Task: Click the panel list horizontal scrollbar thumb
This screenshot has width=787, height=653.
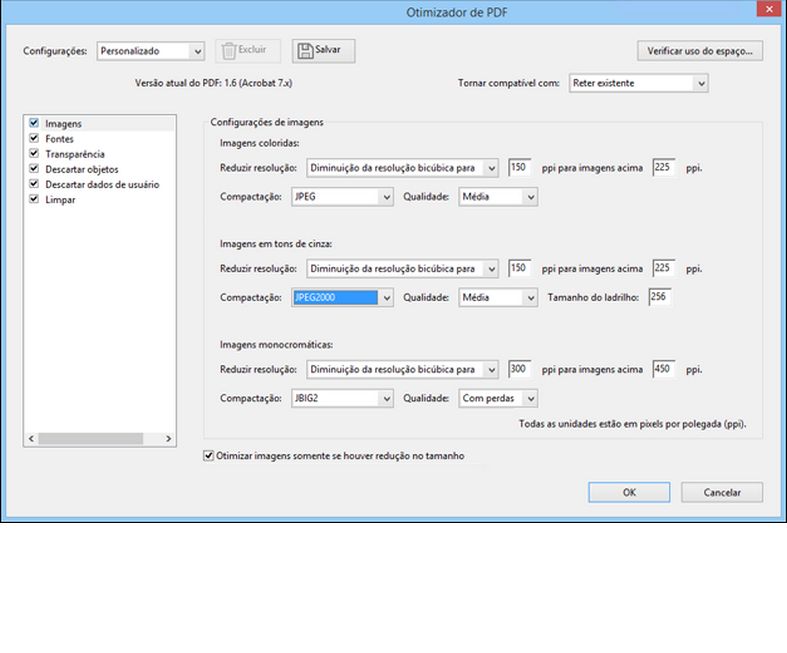Action: (x=90, y=439)
